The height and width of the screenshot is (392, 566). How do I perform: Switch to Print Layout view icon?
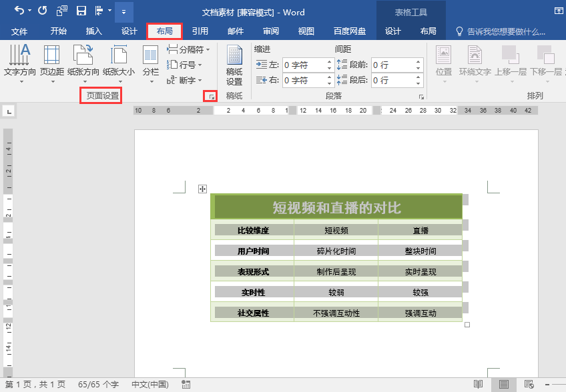pyautogui.click(x=504, y=385)
